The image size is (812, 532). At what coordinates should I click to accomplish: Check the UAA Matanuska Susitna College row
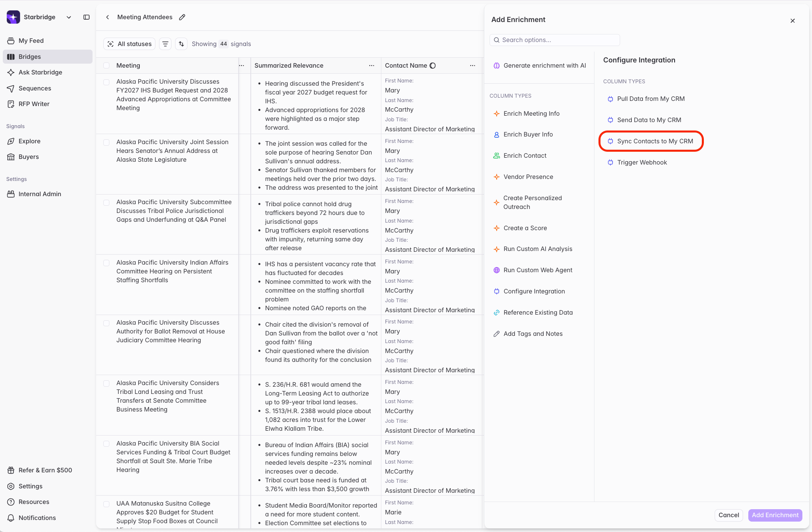tap(107, 504)
